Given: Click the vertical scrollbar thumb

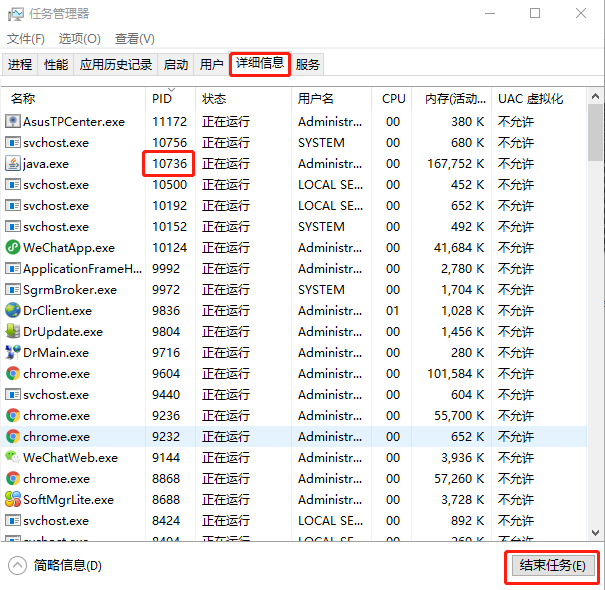Looking at the screenshot, I should tap(595, 133).
